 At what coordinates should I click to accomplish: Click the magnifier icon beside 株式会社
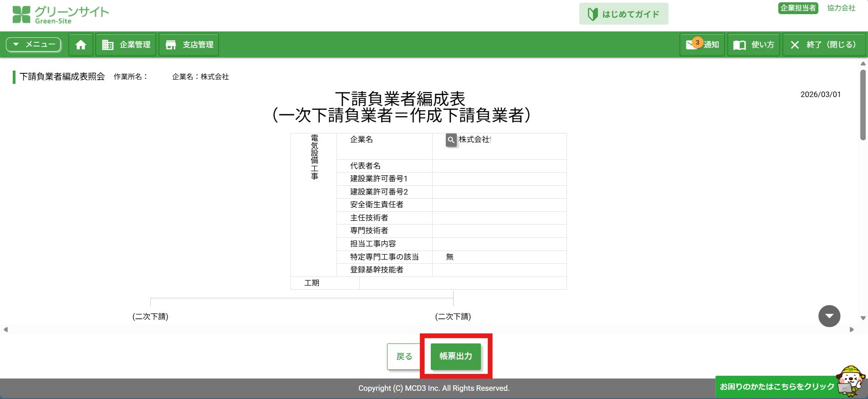tap(451, 140)
